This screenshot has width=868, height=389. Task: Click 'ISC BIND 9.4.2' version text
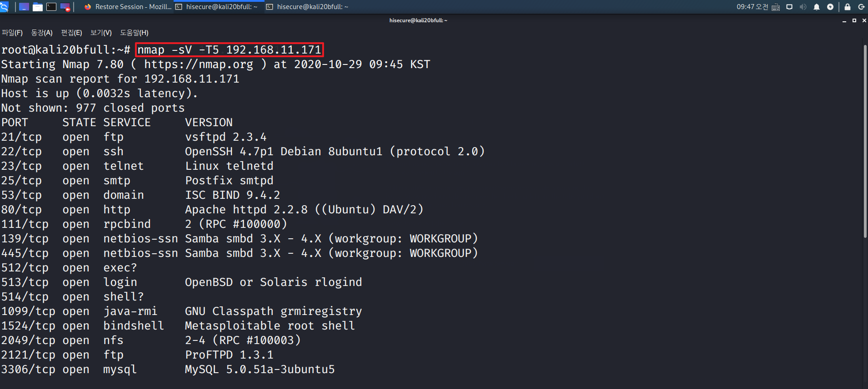click(233, 195)
